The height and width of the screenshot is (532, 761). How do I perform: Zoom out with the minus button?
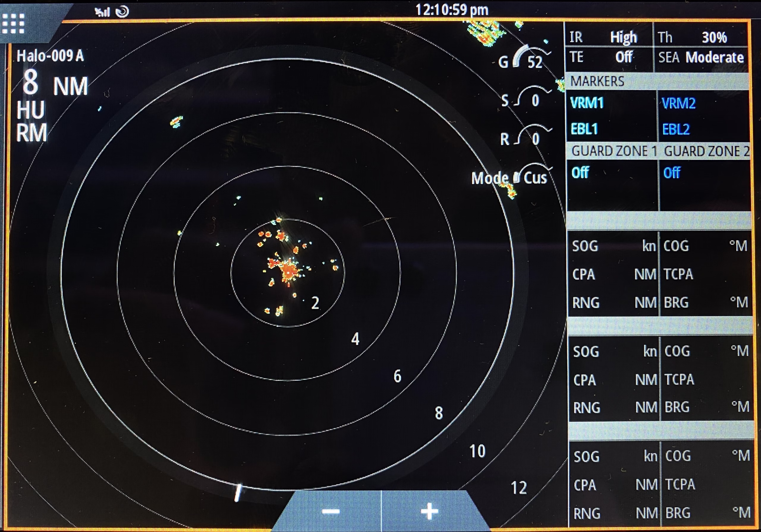coord(331,511)
